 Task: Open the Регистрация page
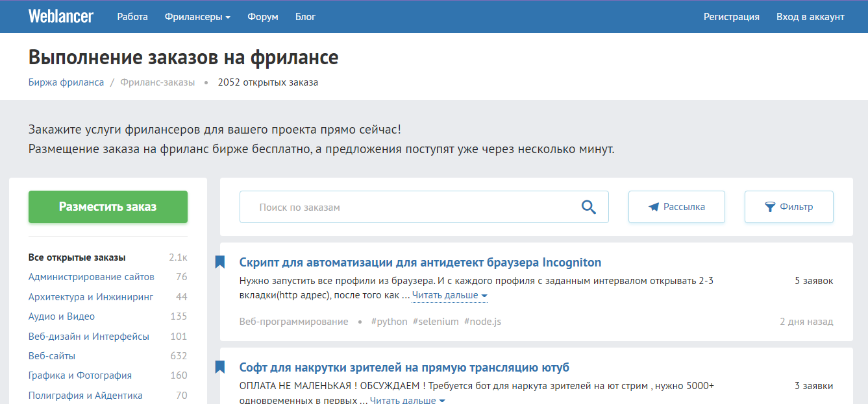coord(731,17)
